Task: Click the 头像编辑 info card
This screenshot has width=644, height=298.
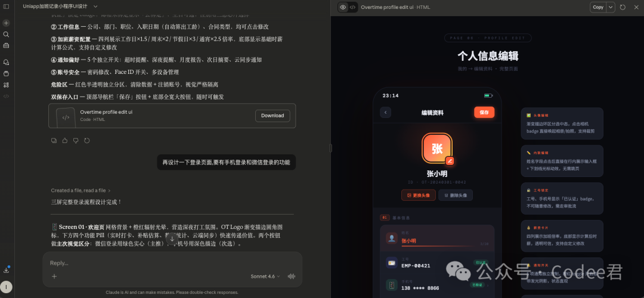Action: [562, 123]
